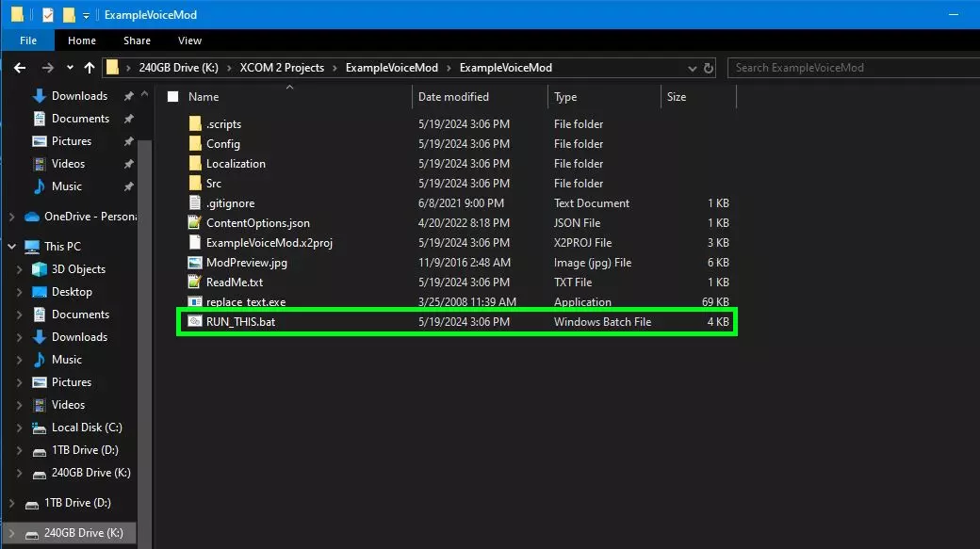This screenshot has height=549, width=980.
Task: Minimize the ExampleVoiceMod Explorer window
Action: (x=953, y=14)
